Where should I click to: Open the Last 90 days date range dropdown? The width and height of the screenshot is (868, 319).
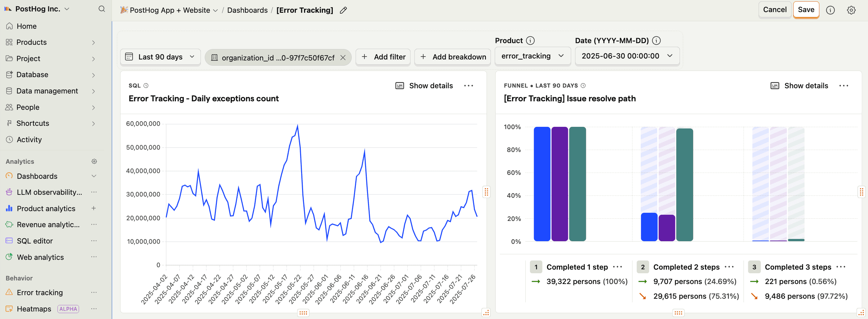pyautogui.click(x=160, y=57)
